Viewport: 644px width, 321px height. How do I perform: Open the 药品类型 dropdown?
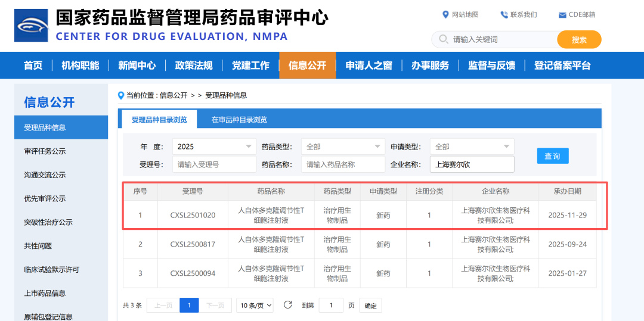coord(343,147)
